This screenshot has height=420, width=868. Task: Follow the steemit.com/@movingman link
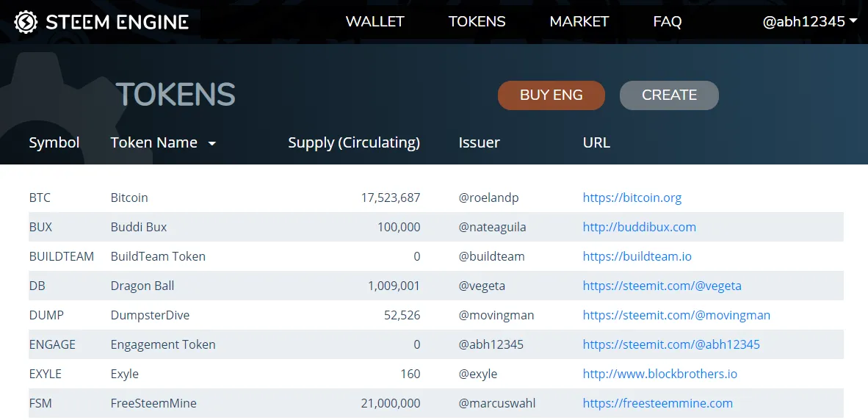click(x=676, y=315)
